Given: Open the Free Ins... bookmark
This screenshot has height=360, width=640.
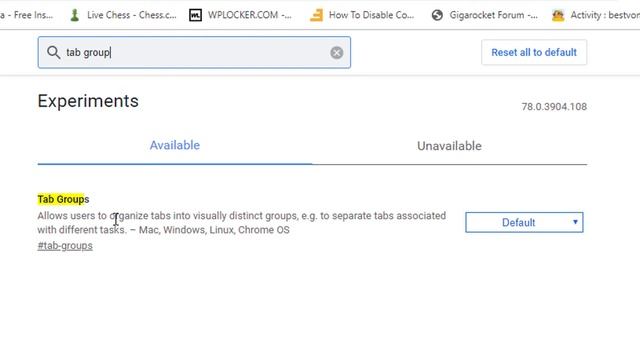Looking at the screenshot, I should point(27,15).
